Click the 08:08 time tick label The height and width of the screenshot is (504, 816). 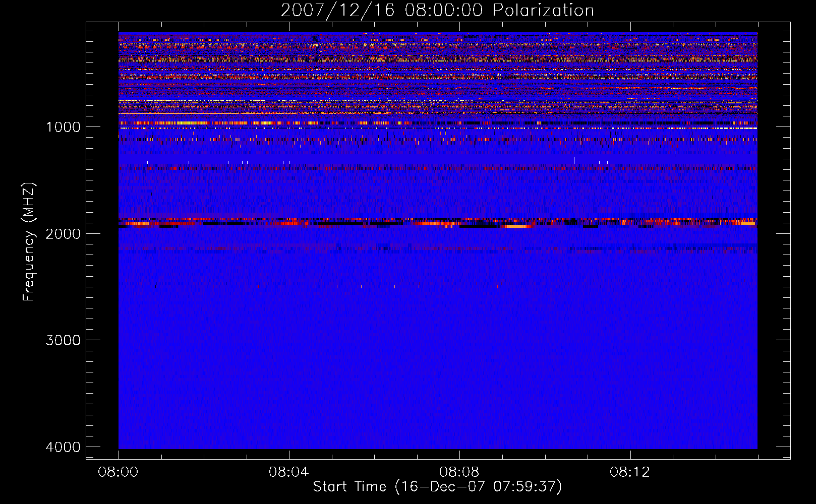pyautogui.click(x=459, y=472)
